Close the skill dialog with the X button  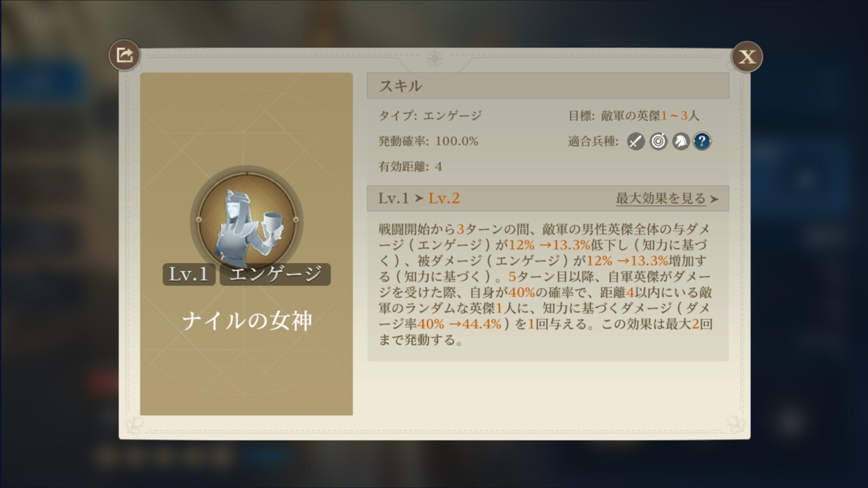[747, 56]
